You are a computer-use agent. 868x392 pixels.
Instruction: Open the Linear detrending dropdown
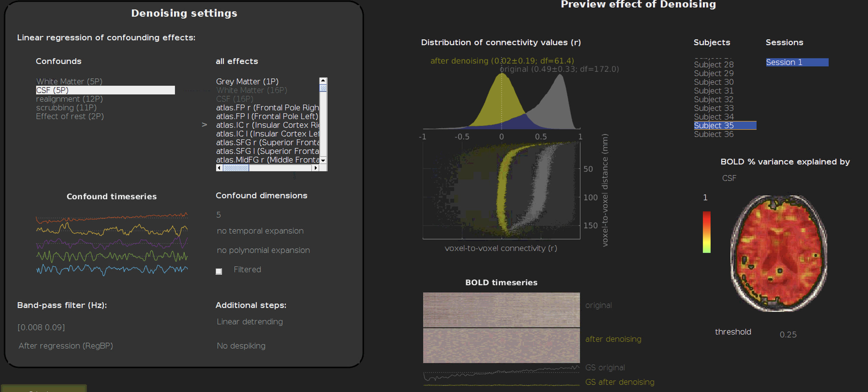[x=250, y=322]
